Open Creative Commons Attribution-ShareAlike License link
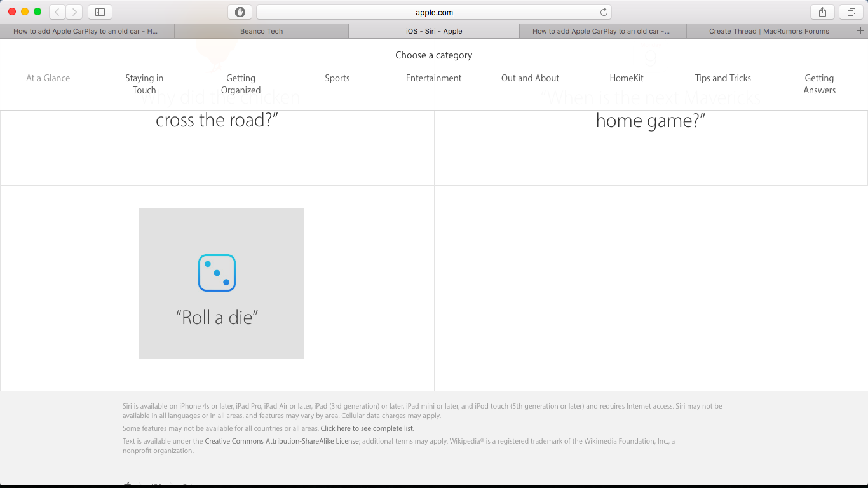Screen dimensions: 868x488 (283, 441)
